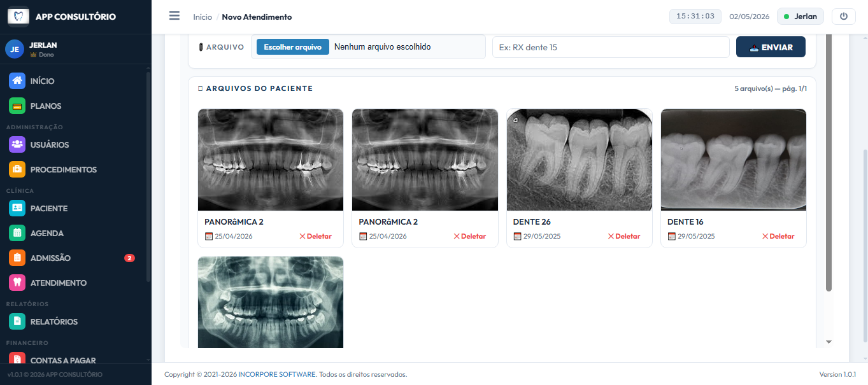
Task: Click the 15:31:03 clock display
Action: pyautogui.click(x=695, y=17)
